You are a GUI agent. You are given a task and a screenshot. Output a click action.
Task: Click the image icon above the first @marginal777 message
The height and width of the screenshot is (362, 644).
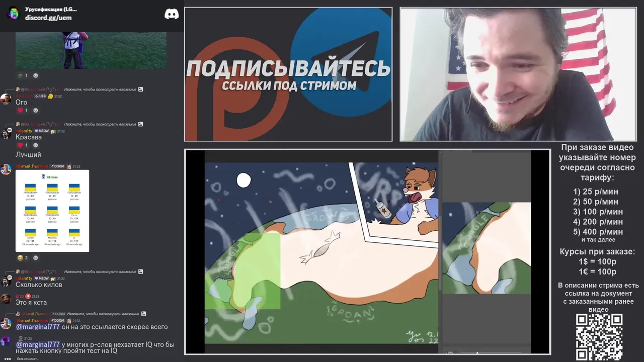pos(143,314)
